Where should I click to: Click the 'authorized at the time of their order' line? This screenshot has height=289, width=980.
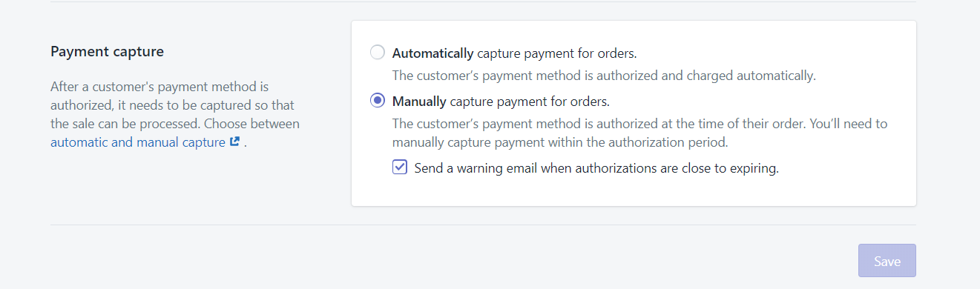pos(639,123)
